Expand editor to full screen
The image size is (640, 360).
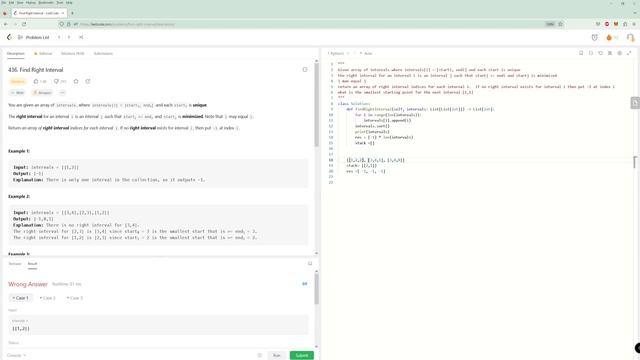[629, 53]
